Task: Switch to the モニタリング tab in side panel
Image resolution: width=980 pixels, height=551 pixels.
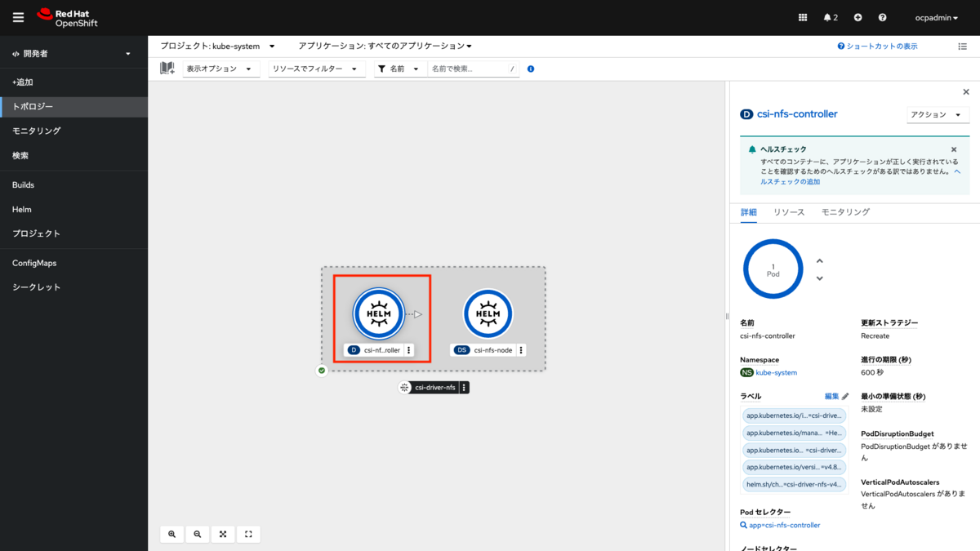Action: tap(845, 212)
